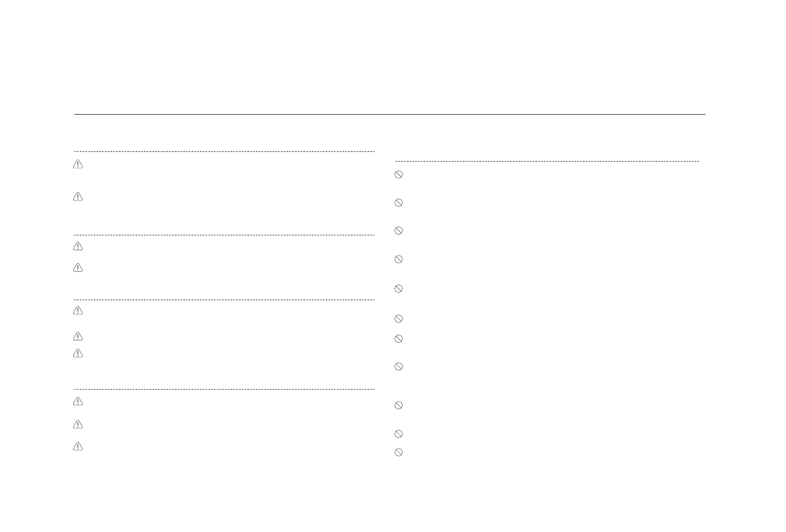Click the last warning triangle in the third section
This screenshot has width=786, height=532.
tap(78, 353)
